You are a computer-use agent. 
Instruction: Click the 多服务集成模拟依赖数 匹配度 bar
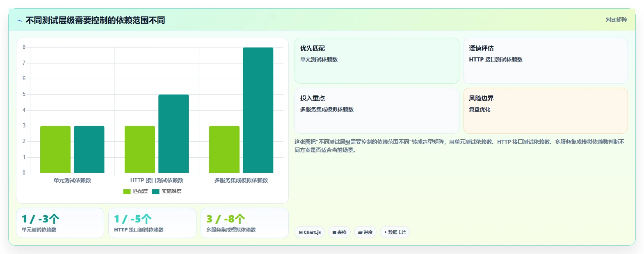click(x=224, y=150)
